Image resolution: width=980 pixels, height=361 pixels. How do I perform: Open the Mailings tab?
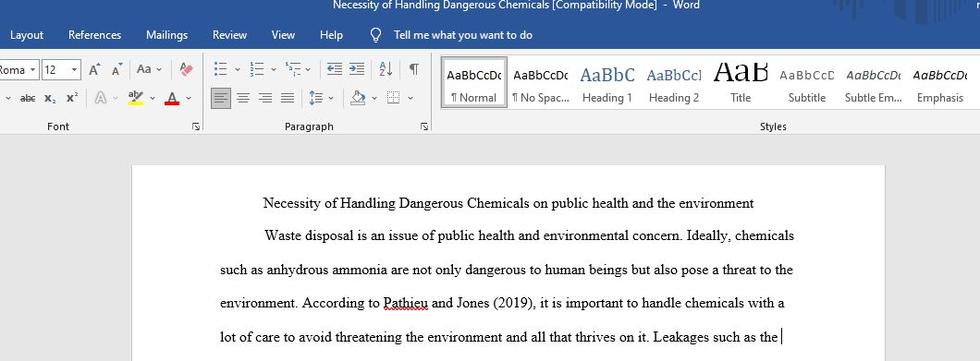pyautogui.click(x=166, y=35)
